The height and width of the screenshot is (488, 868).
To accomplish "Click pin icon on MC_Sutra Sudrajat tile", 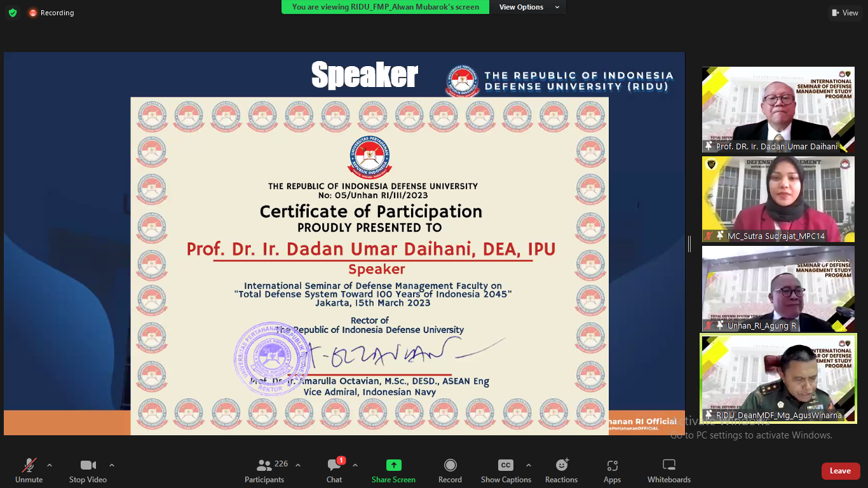I will coord(720,236).
